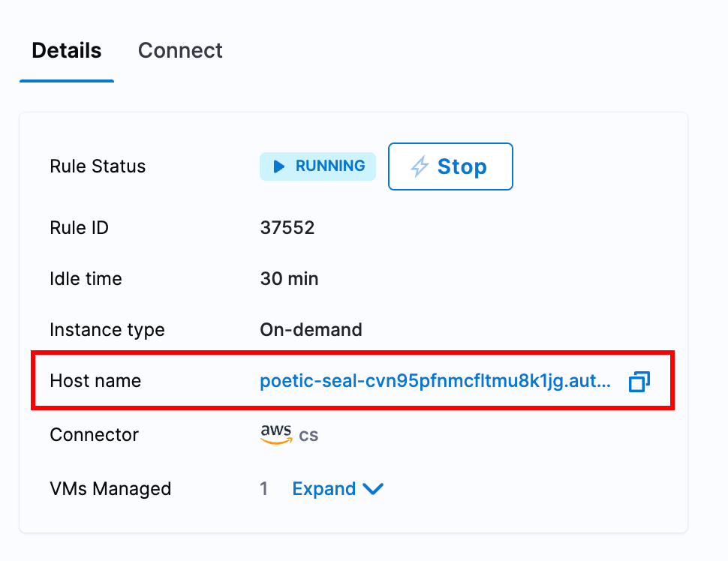Click the 30 min idle time value

289,279
